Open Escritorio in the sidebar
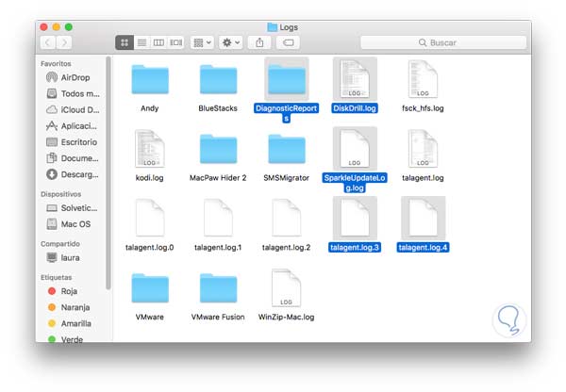This screenshot has width=566, height=392. (72, 142)
